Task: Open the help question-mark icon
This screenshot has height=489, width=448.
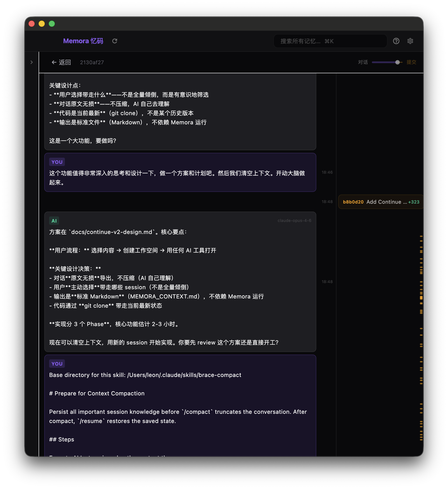Action: 396,41
